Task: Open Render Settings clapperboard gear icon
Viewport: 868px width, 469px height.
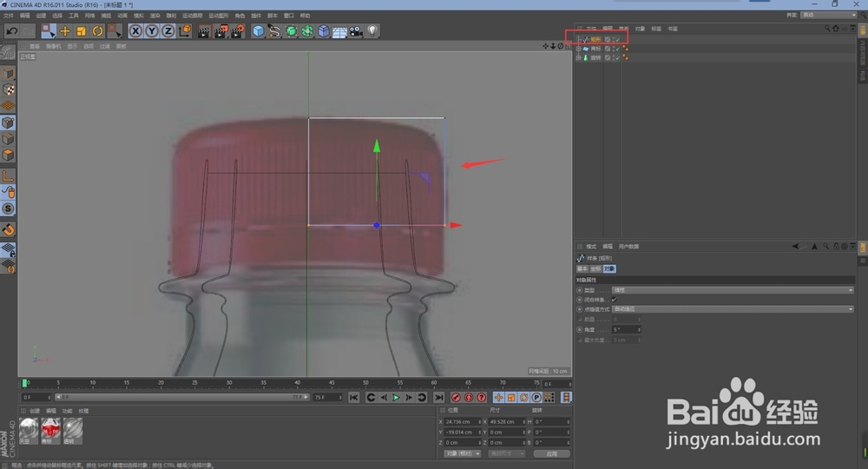Action: 238,31
